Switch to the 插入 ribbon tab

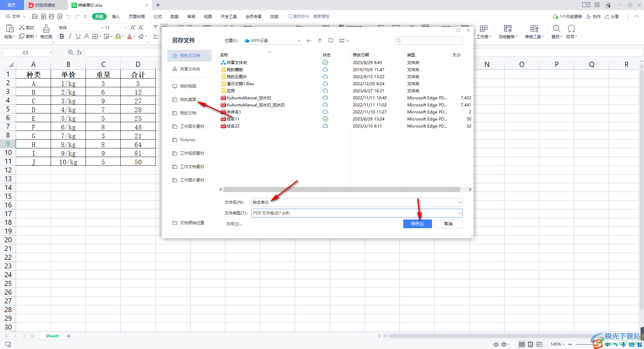pyautogui.click(x=116, y=16)
